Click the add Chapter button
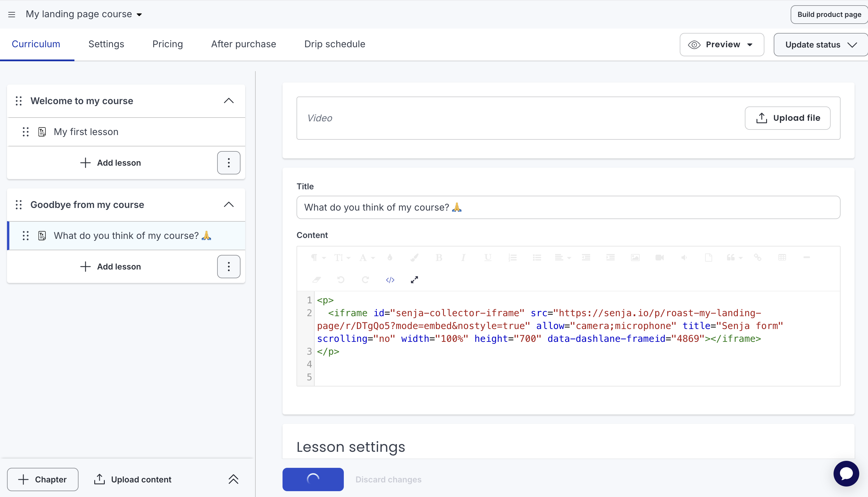Screen dimensions: 868x497 (43, 480)
